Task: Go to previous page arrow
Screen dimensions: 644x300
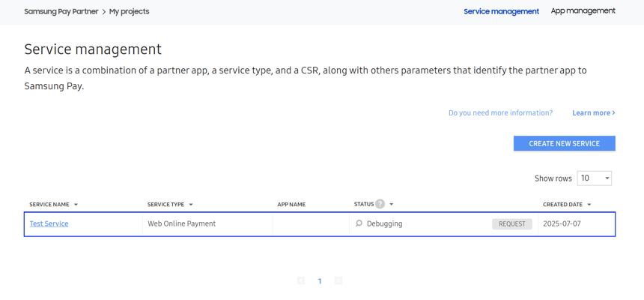Action: pos(301,280)
